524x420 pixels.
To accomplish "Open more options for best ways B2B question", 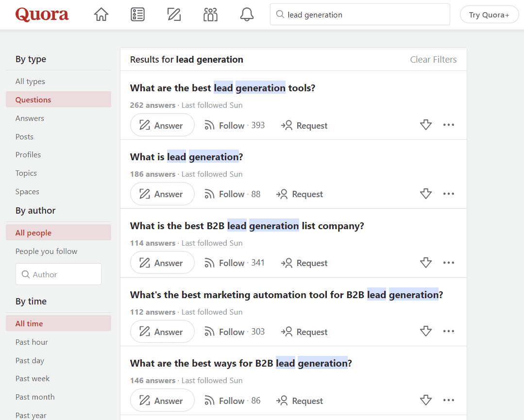I will tap(448, 400).
